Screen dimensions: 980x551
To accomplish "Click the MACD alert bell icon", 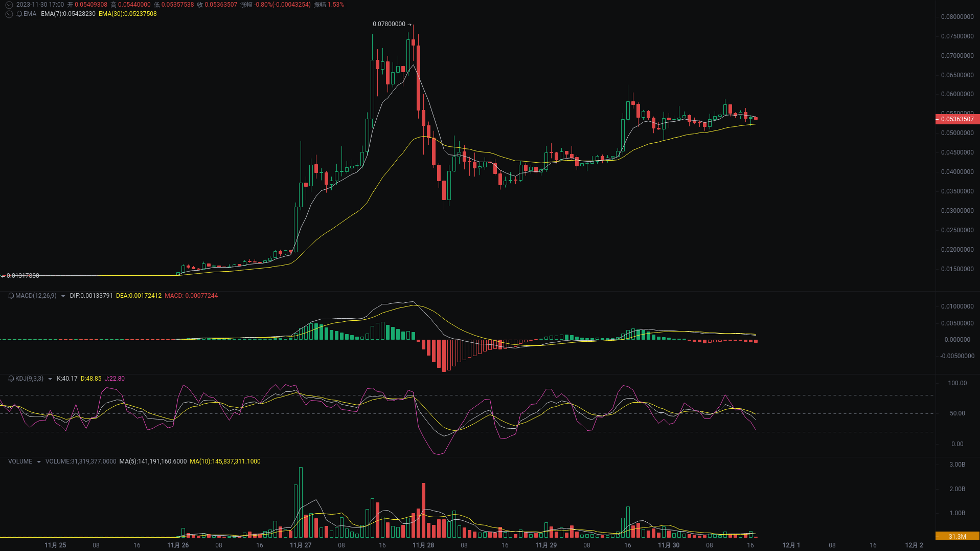I will pyautogui.click(x=11, y=296).
